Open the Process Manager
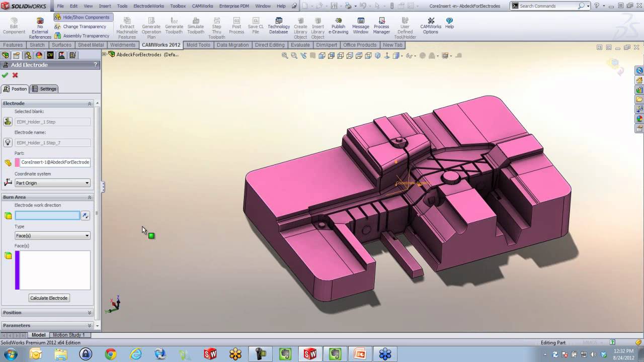 381,26
